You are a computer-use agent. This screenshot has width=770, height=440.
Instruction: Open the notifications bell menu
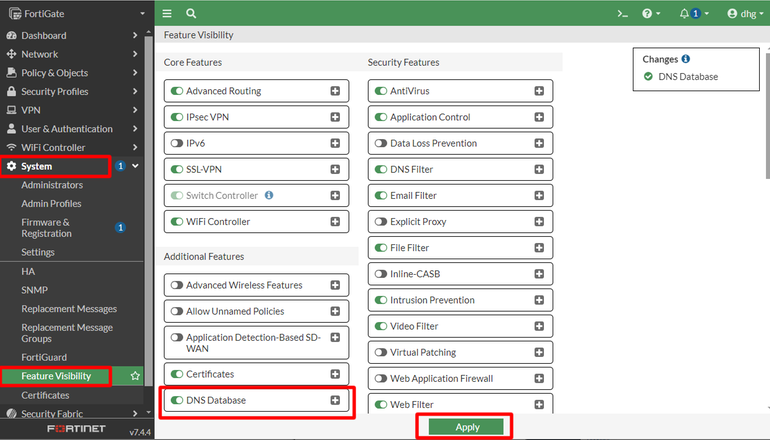tap(694, 14)
